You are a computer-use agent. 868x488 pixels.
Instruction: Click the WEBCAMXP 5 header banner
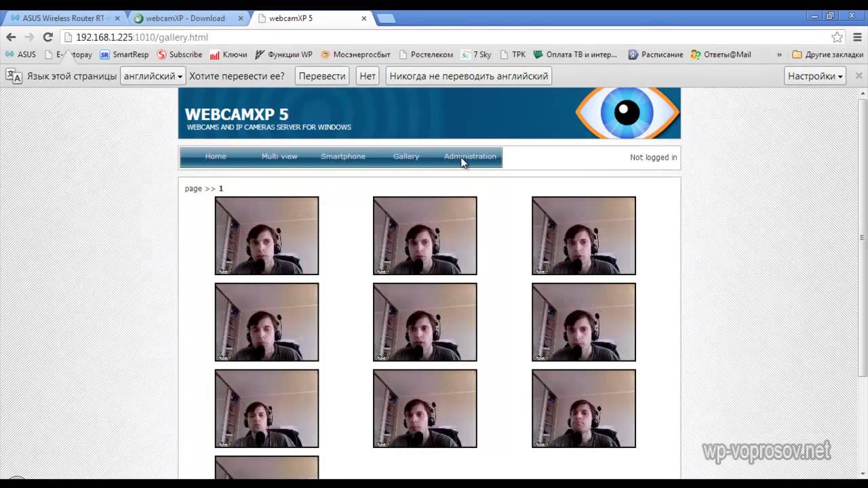[429, 113]
